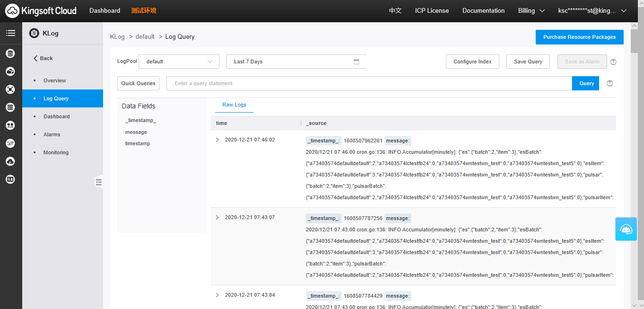644x309 pixels.
Task: Select Overview in the KLog side menu
Action: [62, 80]
